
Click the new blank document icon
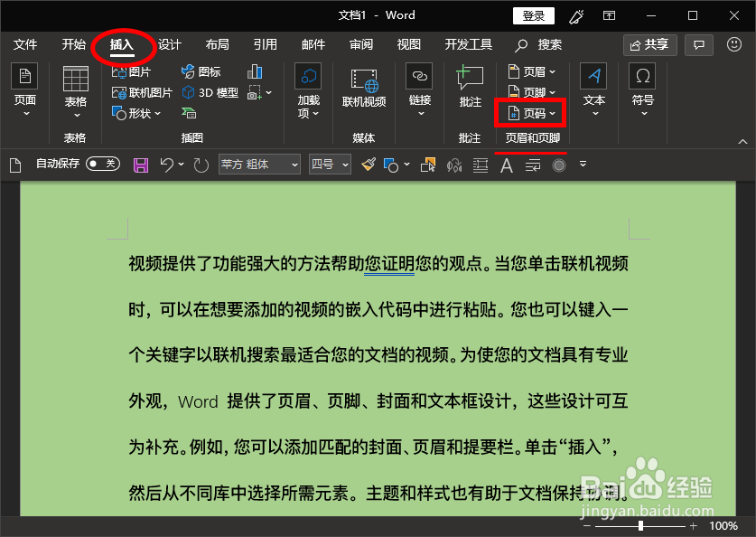coord(15,165)
